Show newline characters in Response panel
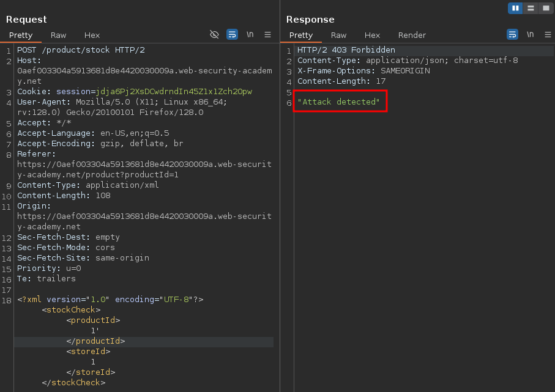Image resolution: width=555 pixels, height=392 pixels. tap(530, 35)
